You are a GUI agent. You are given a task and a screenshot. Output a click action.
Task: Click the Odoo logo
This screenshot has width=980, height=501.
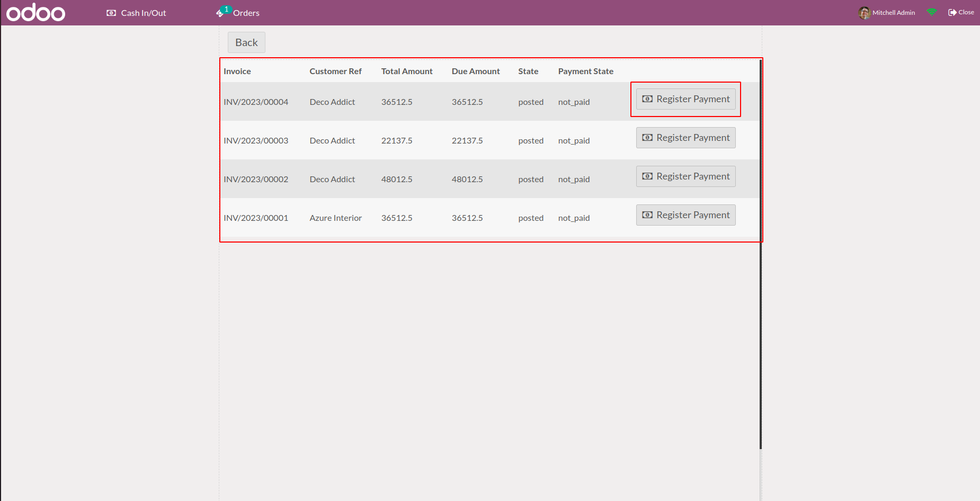click(x=35, y=12)
